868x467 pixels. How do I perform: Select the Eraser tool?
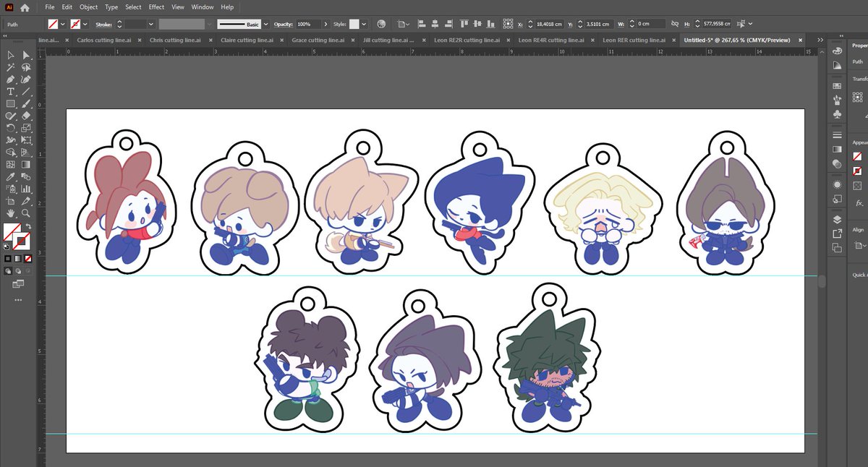pos(26,116)
